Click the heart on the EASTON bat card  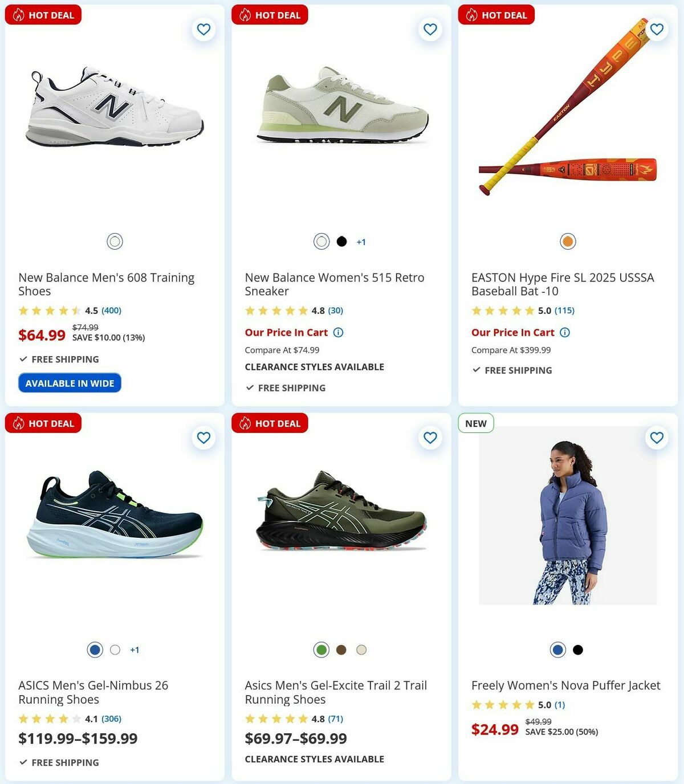(657, 29)
